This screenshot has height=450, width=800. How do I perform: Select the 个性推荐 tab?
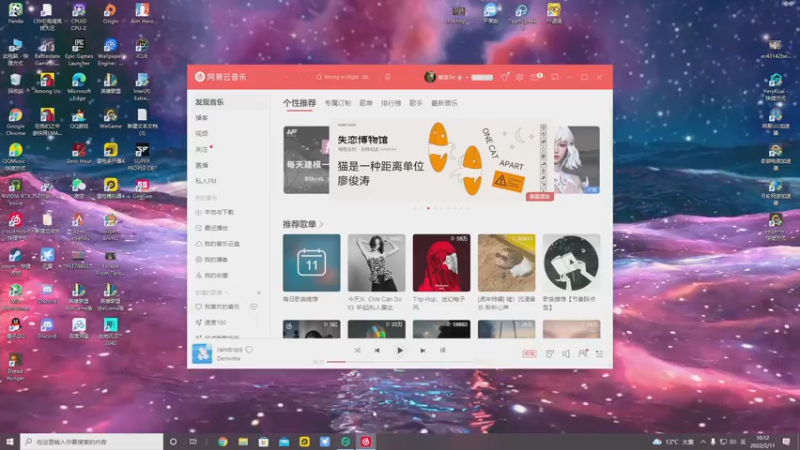pos(299,103)
